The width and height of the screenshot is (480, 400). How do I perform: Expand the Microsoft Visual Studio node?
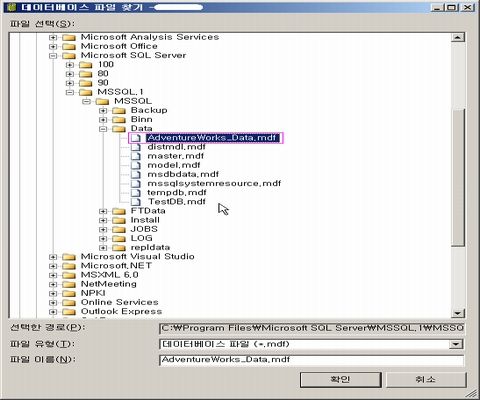point(53,257)
